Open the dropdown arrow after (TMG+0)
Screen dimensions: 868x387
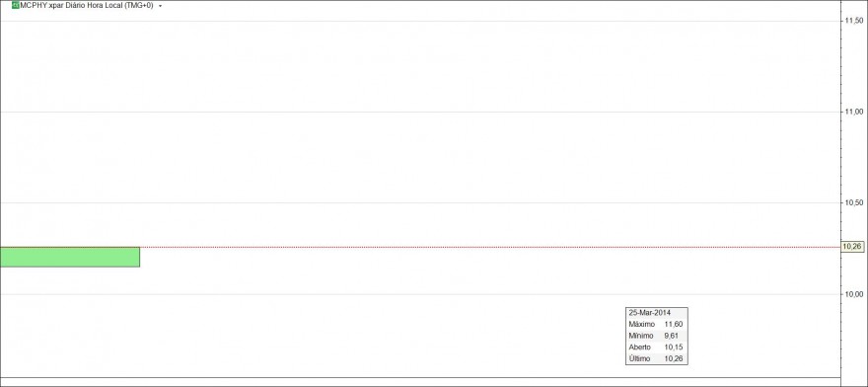tap(160, 6)
